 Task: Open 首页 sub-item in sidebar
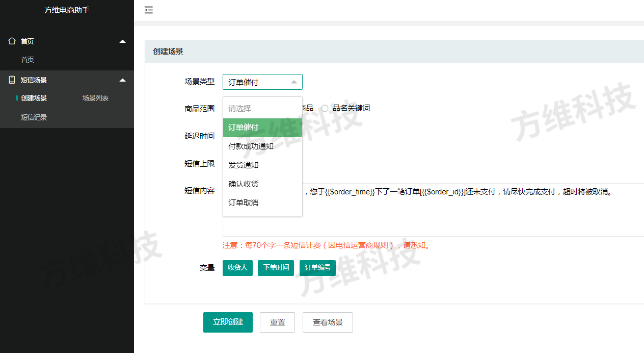point(28,60)
